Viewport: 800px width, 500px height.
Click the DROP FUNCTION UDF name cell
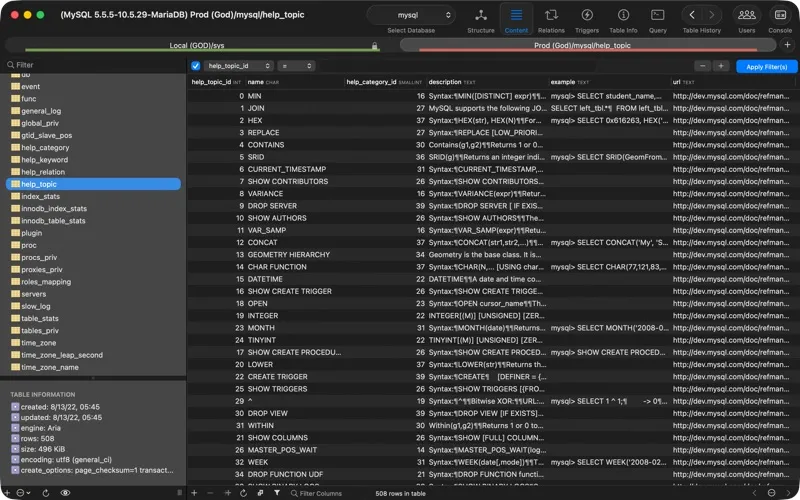coord(285,474)
